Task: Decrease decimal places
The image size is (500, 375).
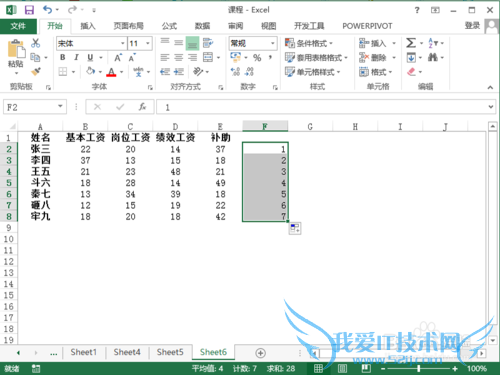Action: tap(249, 71)
